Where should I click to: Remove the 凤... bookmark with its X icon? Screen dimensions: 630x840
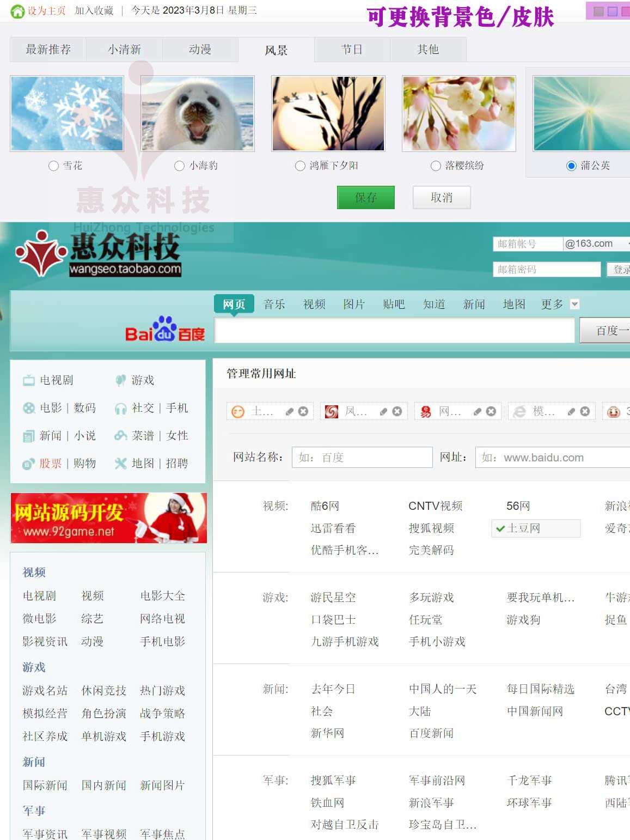(397, 411)
